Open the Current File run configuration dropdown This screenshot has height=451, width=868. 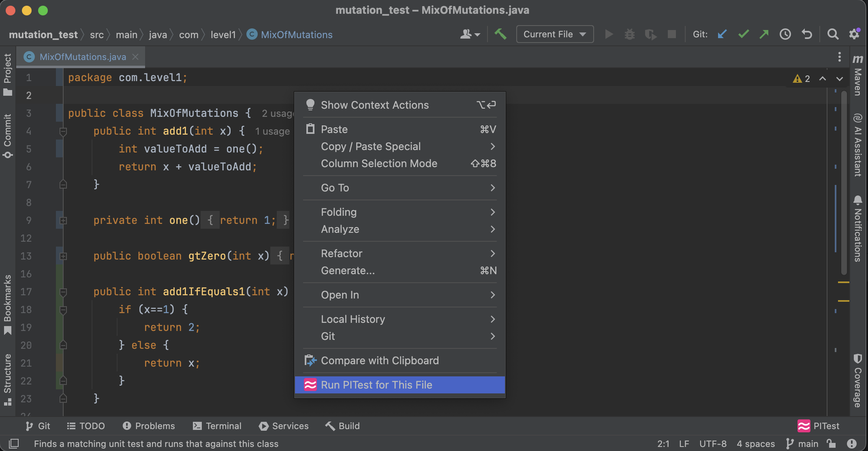coord(555,34)
